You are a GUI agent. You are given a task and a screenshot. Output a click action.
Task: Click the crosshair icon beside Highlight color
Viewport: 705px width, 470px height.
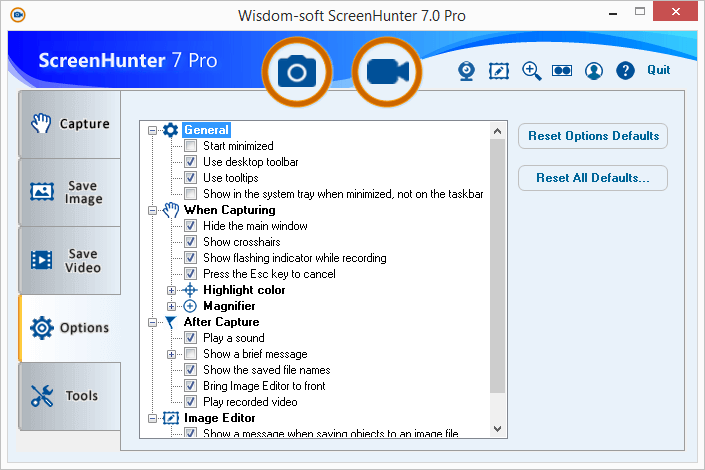pyautogui.click(x=190, y=290)
